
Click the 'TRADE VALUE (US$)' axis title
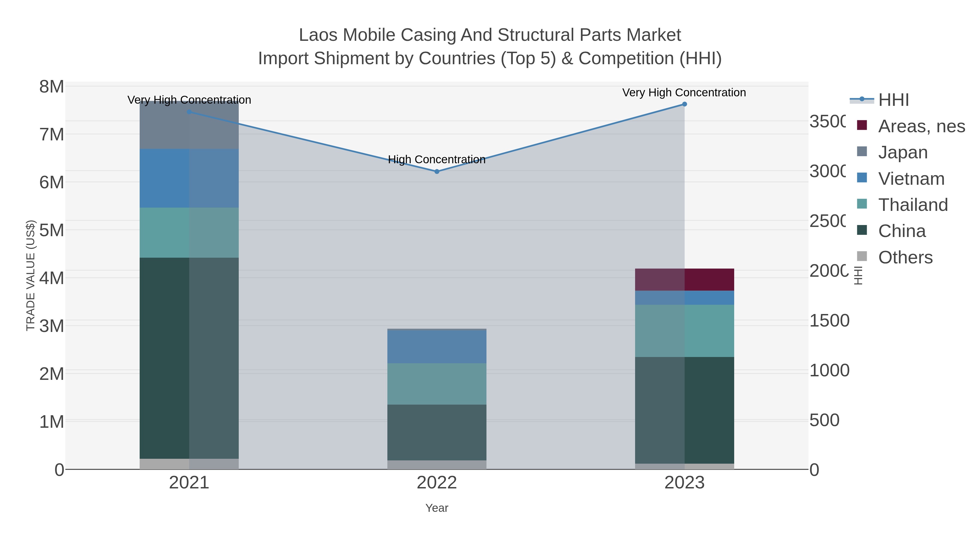point(30,275)
